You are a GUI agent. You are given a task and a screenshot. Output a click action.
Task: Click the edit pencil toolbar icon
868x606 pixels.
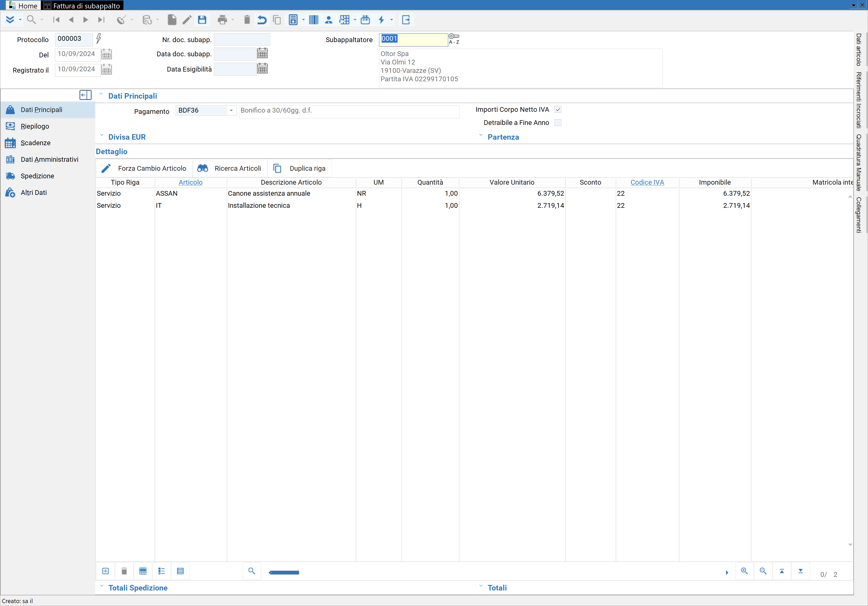[187, 20]
